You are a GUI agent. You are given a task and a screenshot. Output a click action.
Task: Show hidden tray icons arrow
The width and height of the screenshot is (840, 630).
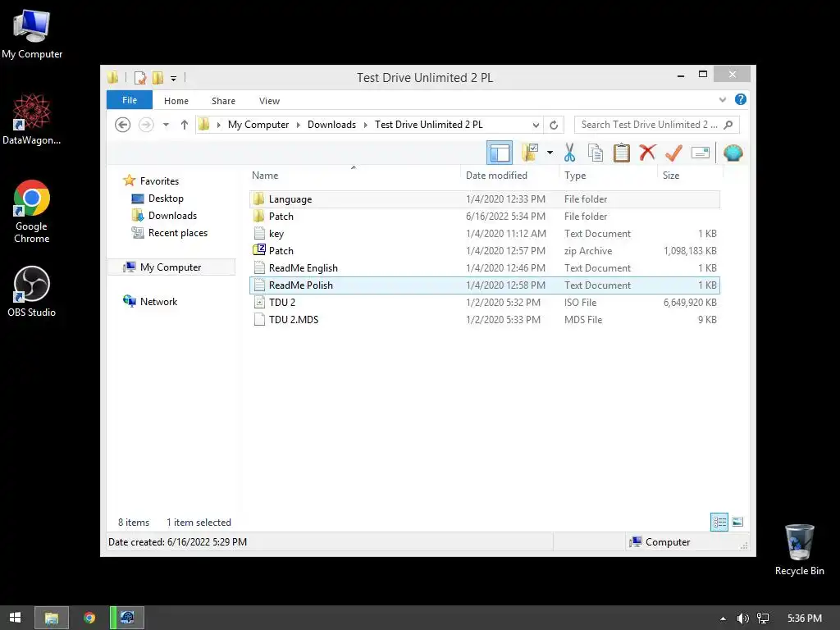[x=723, y=619]
